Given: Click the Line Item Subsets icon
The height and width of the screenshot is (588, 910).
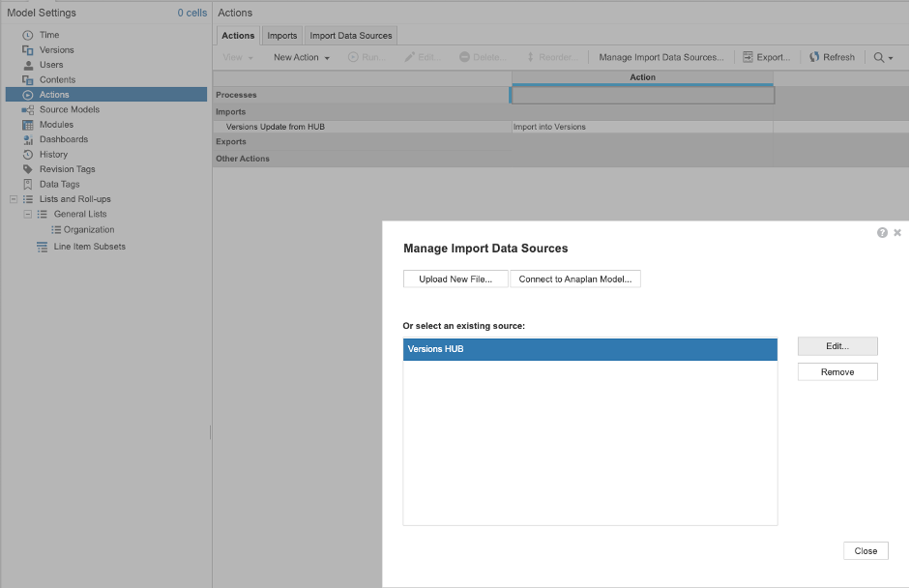Looking at the screenshot, I should point(42,248).
